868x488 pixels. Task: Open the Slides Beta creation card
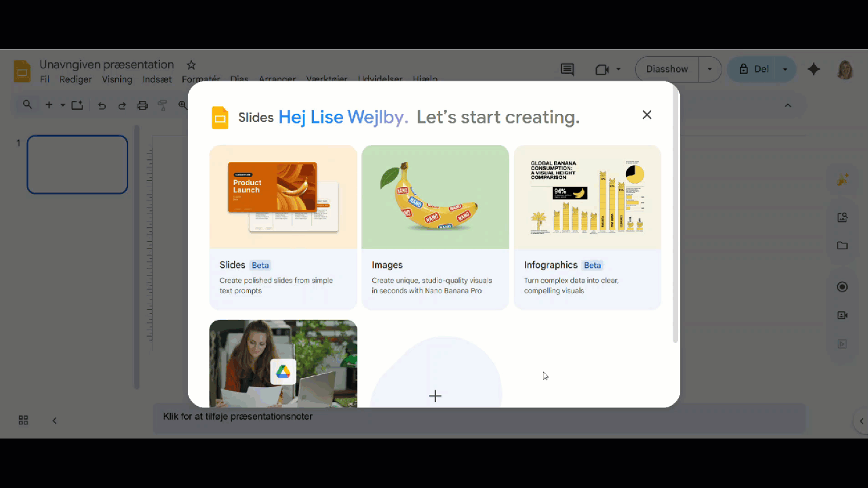(x=283, y=228)
